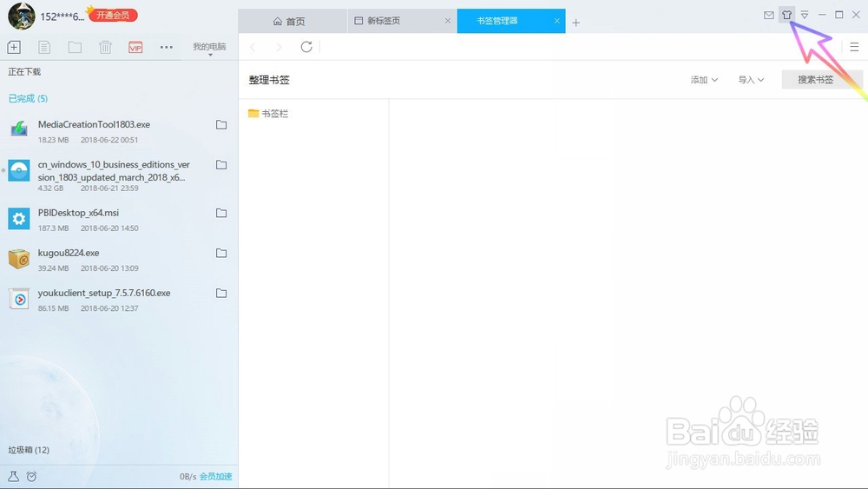Open the task list document icon
This screenshot has width=868, height=489.
(44, 47)
